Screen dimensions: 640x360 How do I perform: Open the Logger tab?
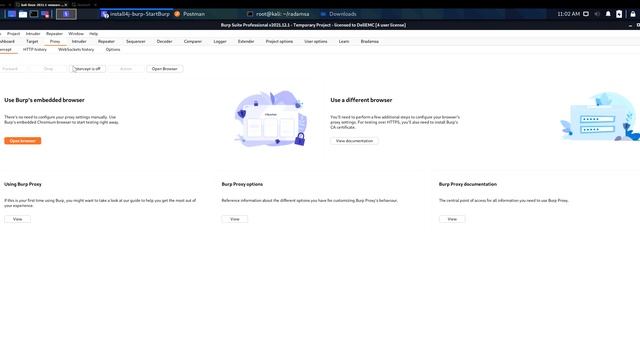click(220, 41)
